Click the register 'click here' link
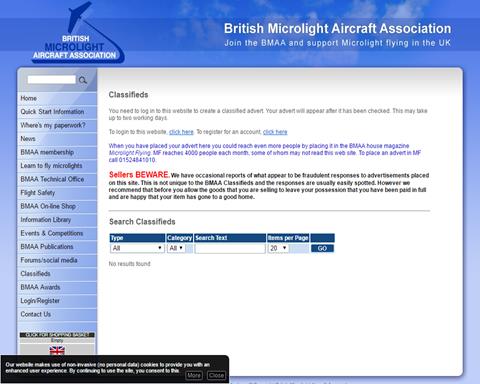Image resolution: width=480 pixels, height=384 pixels. (275, 132)
